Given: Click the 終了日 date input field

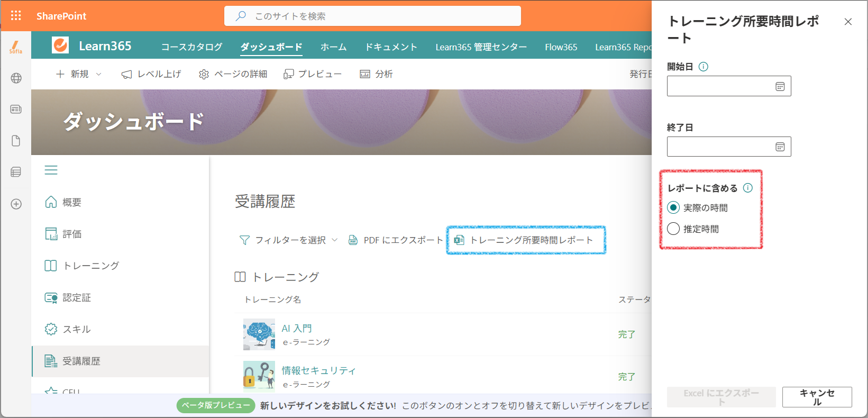Looking at the screenshot, I should coord(729,147).
